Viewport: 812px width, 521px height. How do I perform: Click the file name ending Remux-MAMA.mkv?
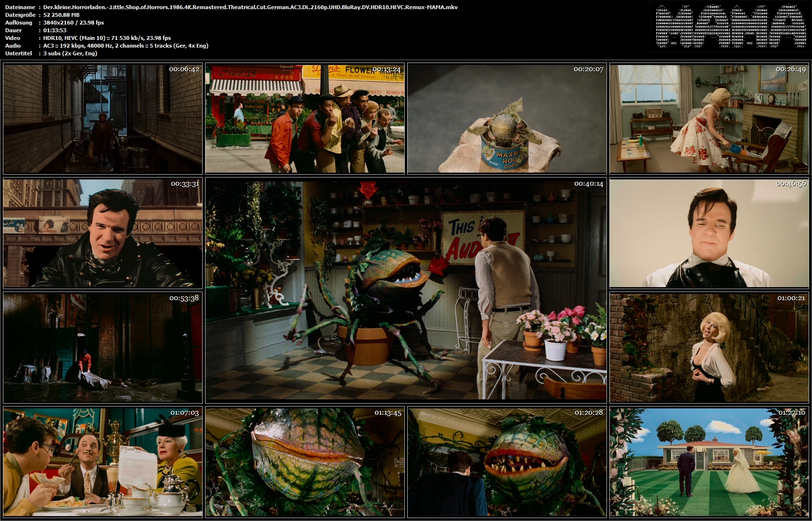[250, 7]
